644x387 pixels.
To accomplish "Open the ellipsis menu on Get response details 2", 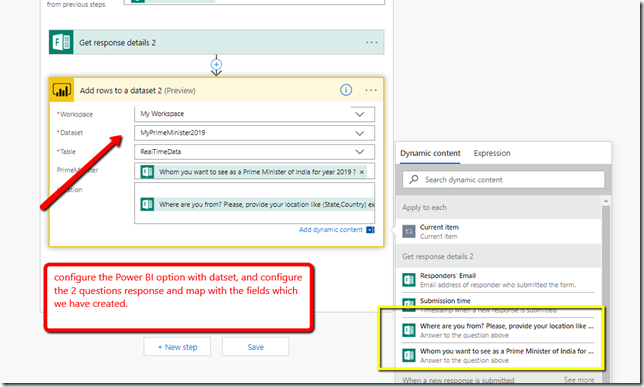I will [x=371, y=42].
